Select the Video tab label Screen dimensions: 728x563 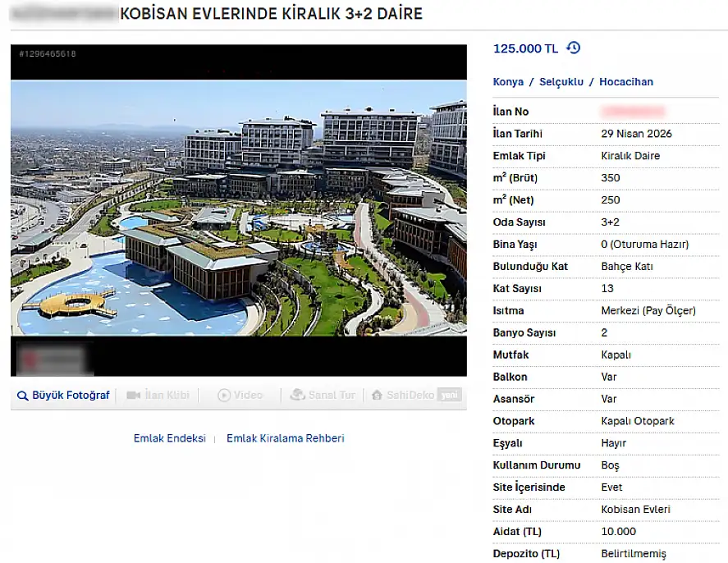pos(248,396)
